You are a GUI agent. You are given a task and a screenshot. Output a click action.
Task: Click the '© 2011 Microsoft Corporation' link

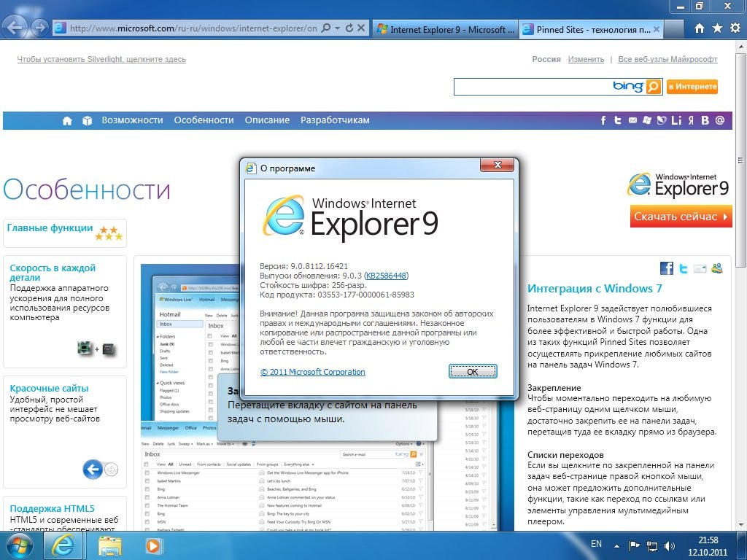point(313,372)
